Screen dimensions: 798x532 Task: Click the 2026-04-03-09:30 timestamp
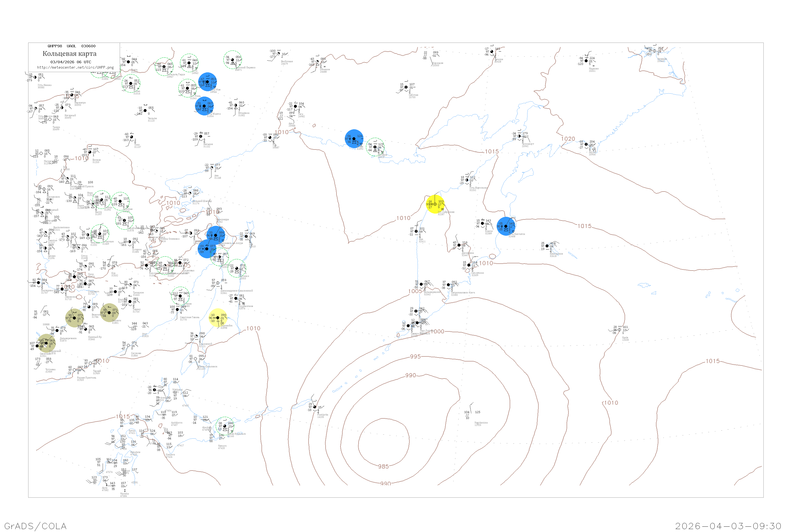(x=728, y=526)
